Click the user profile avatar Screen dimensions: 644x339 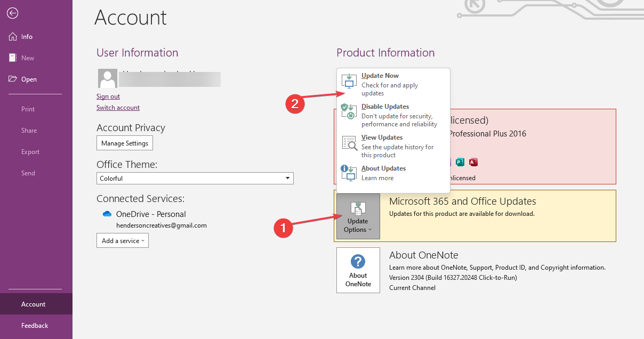tap(108, 78)
